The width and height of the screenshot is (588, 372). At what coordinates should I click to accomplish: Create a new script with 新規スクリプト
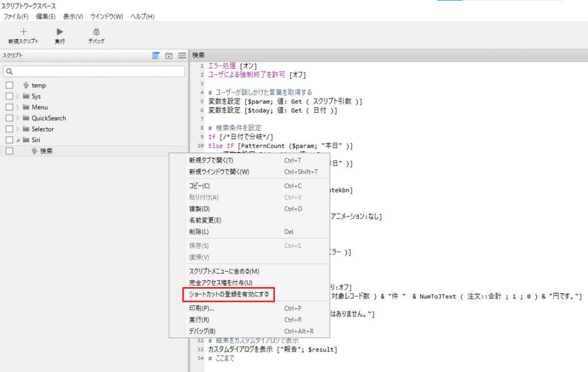coord(24,35)
